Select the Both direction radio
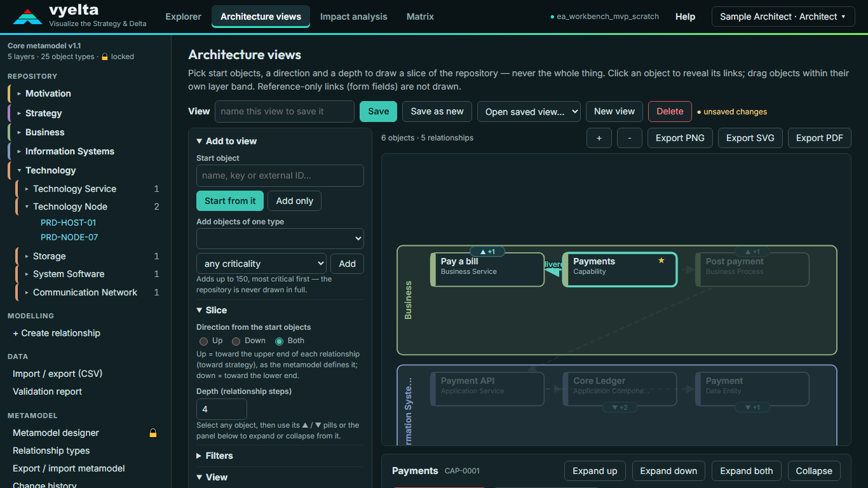 (279, 341)
